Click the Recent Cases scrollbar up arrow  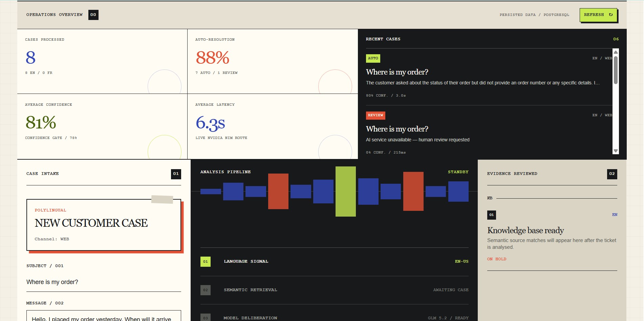pos(616,52)
